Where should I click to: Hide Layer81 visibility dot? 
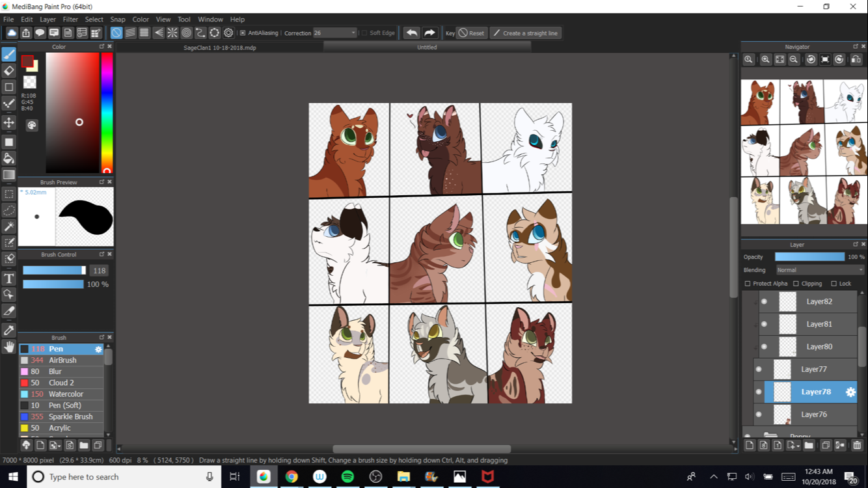[764, 324]
